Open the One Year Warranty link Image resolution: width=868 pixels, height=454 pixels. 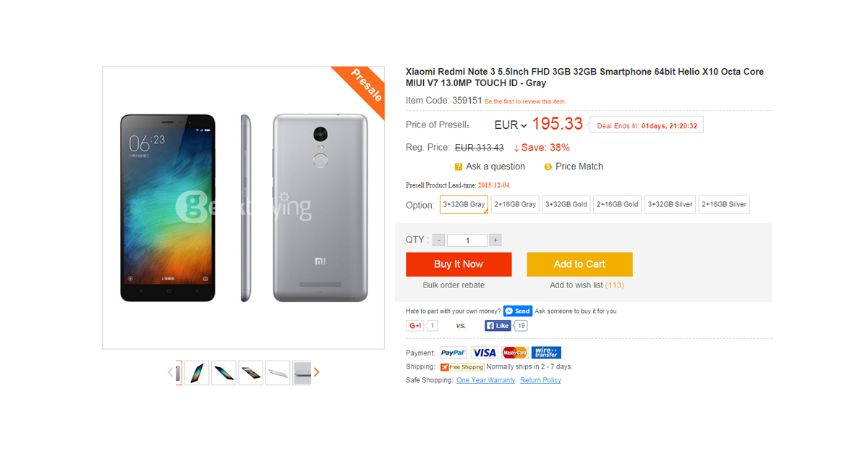click(x=485, y=379)
